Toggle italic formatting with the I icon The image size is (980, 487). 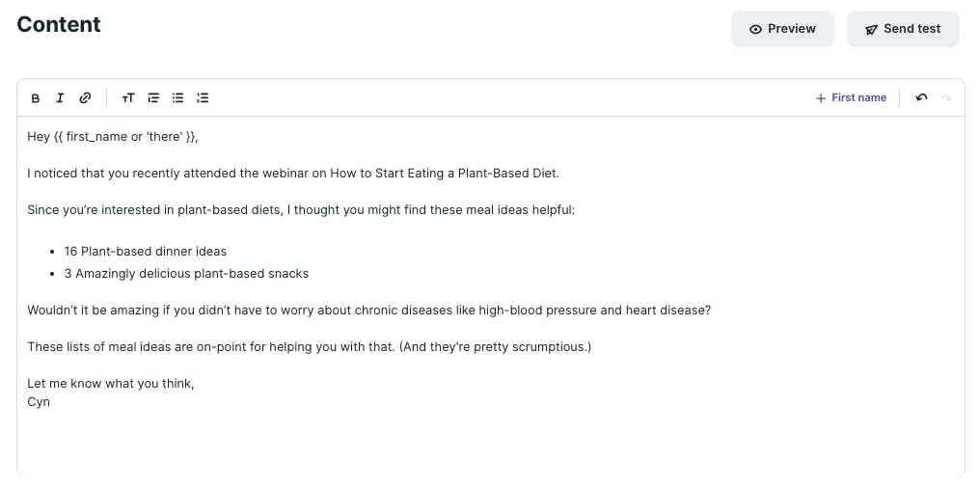pos(60,98)
